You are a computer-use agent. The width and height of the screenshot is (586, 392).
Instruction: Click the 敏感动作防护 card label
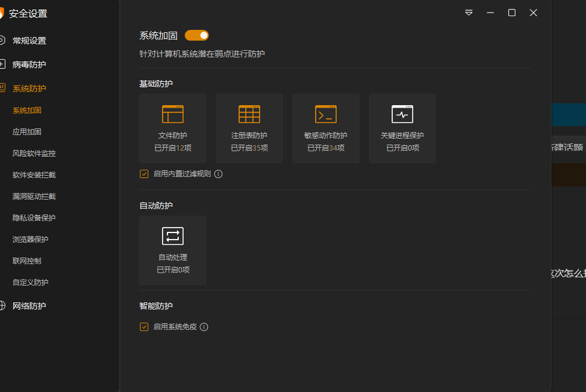coord(326,136)
